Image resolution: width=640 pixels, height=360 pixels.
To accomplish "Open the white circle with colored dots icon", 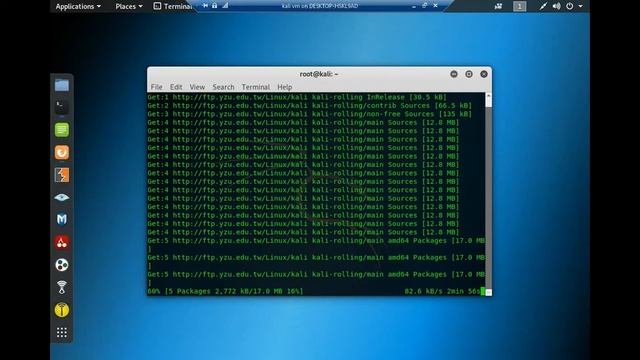I will (x=62, y=265).
